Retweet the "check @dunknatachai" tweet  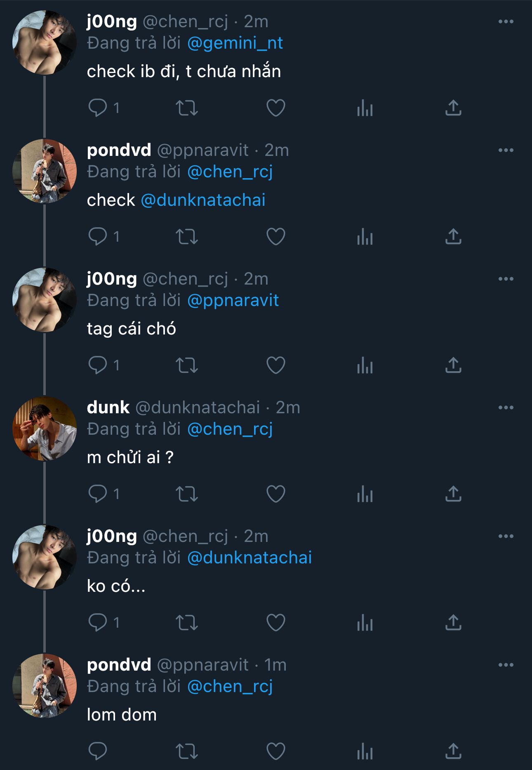tap(187, 237)
